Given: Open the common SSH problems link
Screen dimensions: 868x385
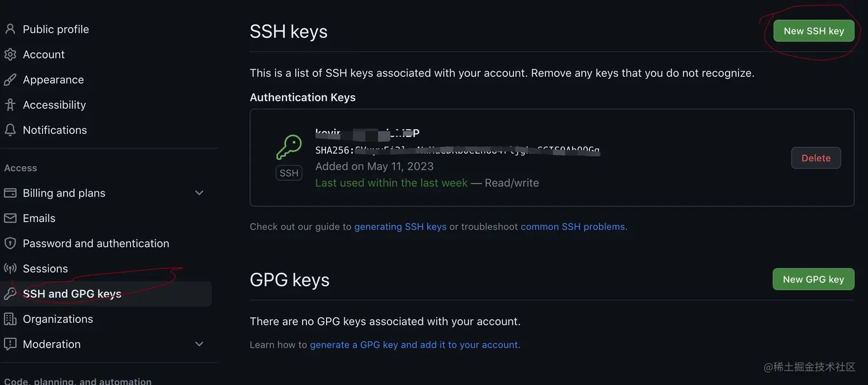Looking at the screenshot, I should [572, 226].
